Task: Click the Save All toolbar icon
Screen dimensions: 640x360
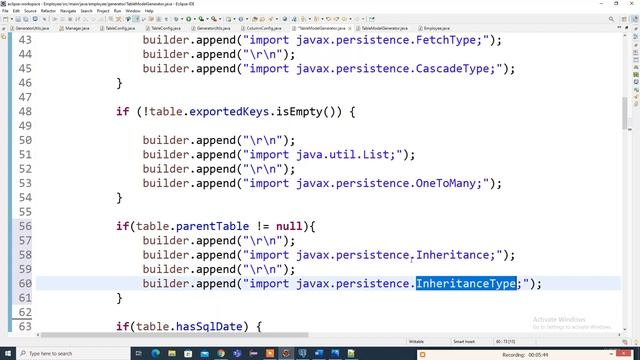Action: [x=26, y=19]
